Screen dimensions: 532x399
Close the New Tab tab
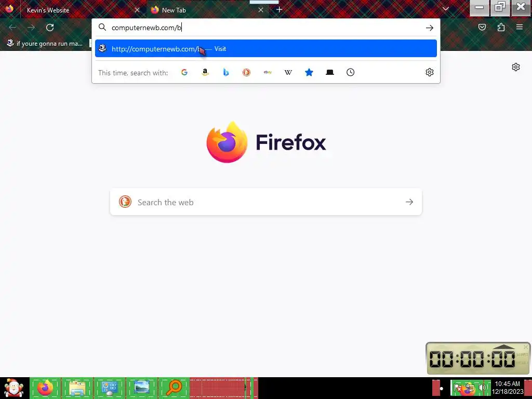coord(261,10)
